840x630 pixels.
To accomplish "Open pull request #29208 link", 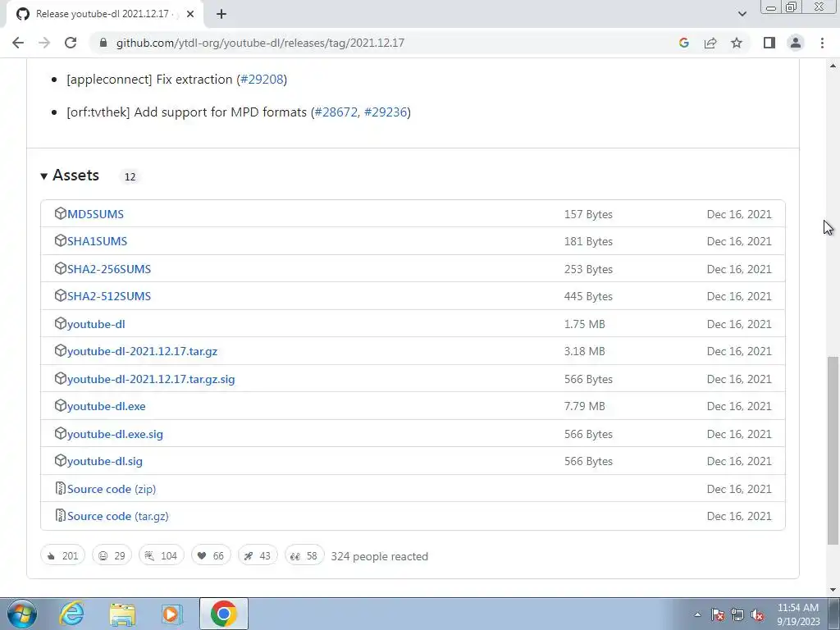I will coord(262,80).
